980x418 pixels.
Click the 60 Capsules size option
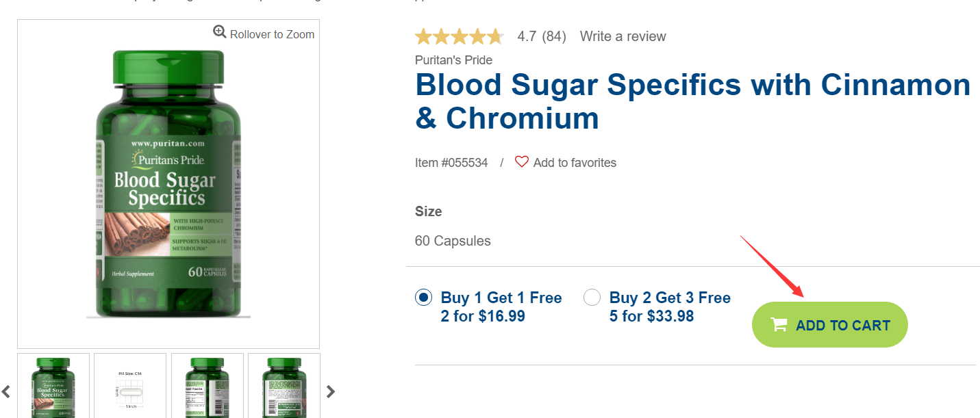(x=453, y=241)
